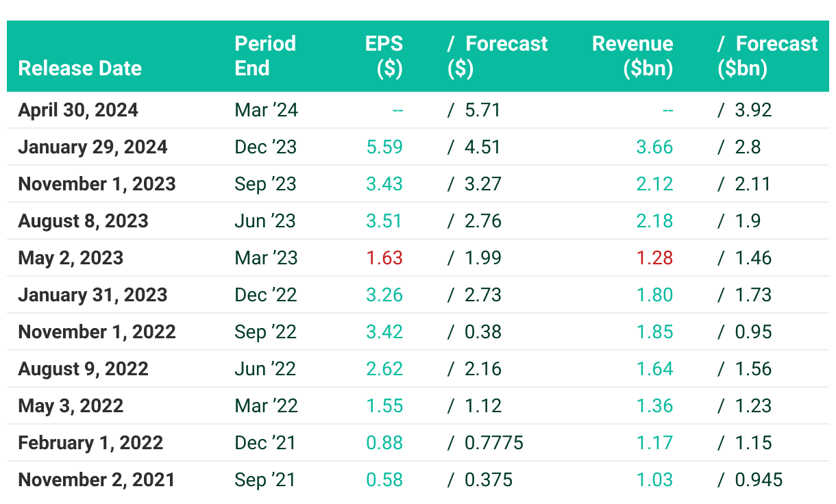Open the May 3, 2022 release entry

point(71,406)
